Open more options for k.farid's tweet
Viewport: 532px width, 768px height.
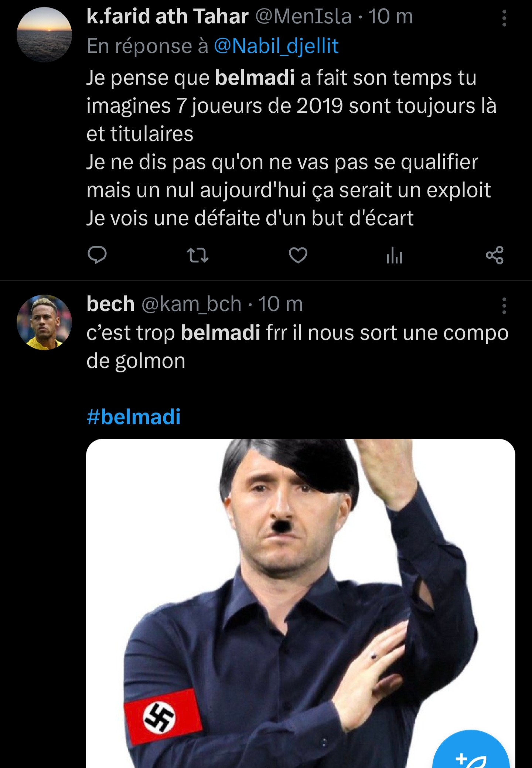click(x=504, y=18)
